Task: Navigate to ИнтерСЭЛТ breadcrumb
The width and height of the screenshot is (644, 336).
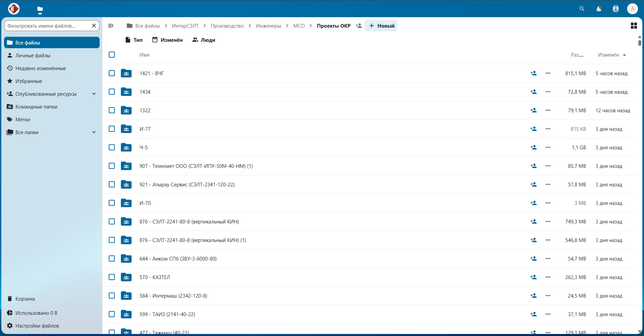Action: pos(185,26)
